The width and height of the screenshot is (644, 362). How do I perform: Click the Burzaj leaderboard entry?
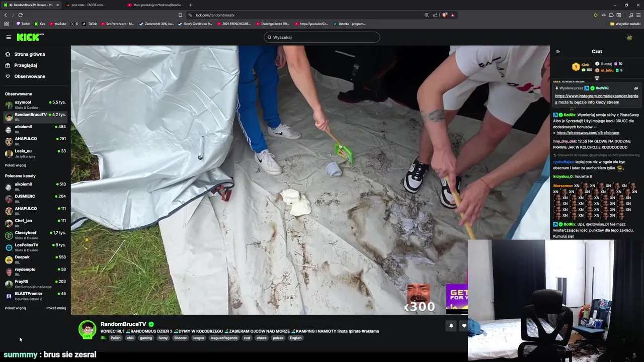[x=609, y=64]
